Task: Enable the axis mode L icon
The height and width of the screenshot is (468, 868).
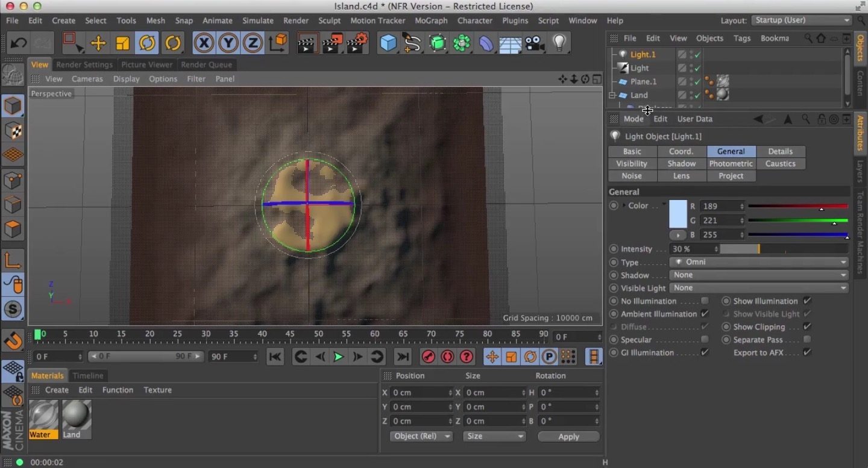Action: click(x=13, y=260)
